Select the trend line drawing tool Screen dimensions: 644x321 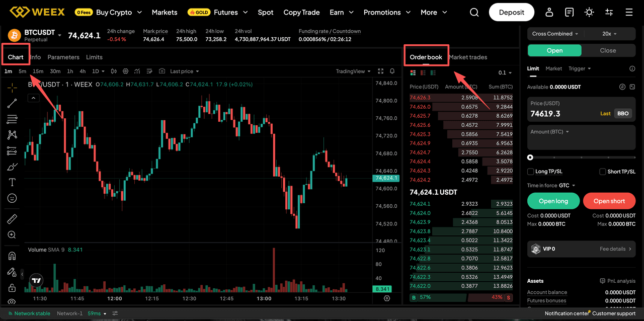click(x=12, y=103)
